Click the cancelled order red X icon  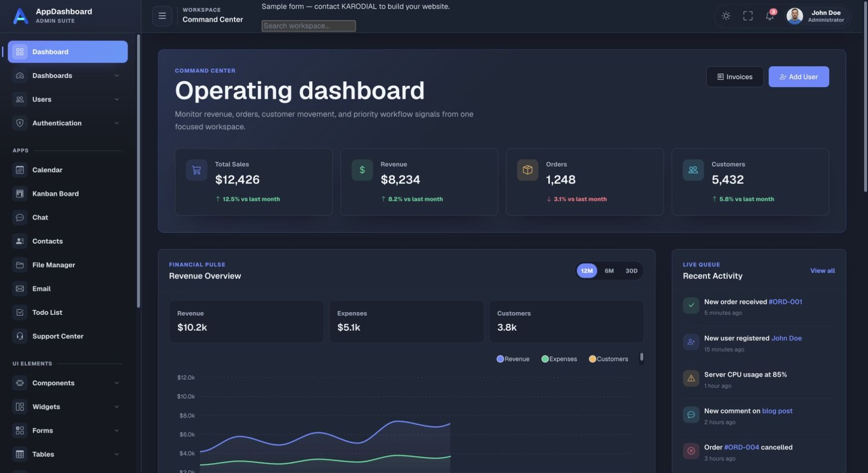tap(691, 451)
